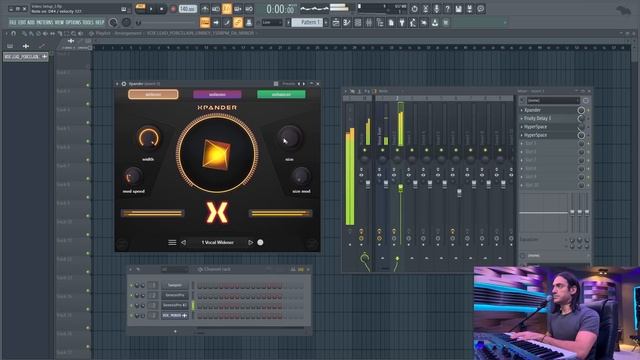This screenshot has height=360, width=640.
Task: Toggle the playlist snap magnet icon
Action: coord(13,33)
